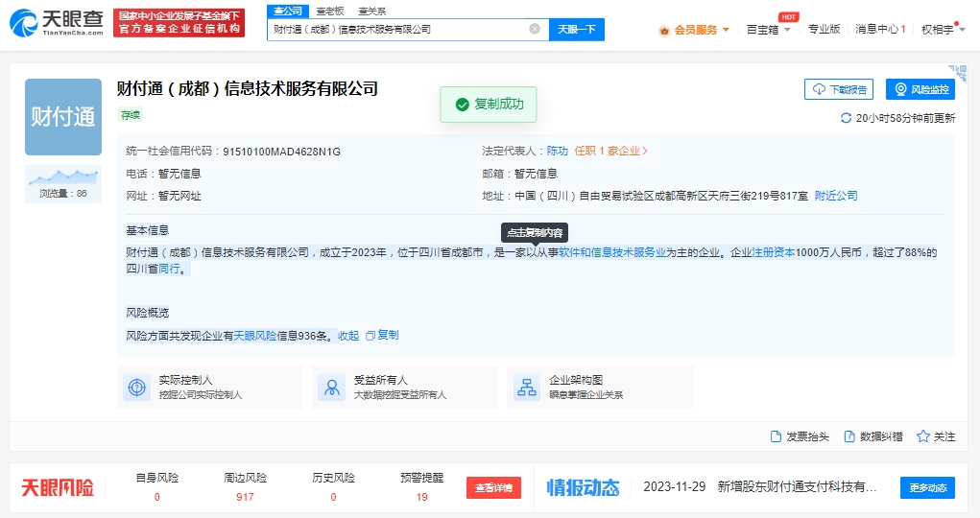The height and width of the screenshot is (518, 980).
Task: Switch to the 查关系 tab
Action: click(371, 11)
